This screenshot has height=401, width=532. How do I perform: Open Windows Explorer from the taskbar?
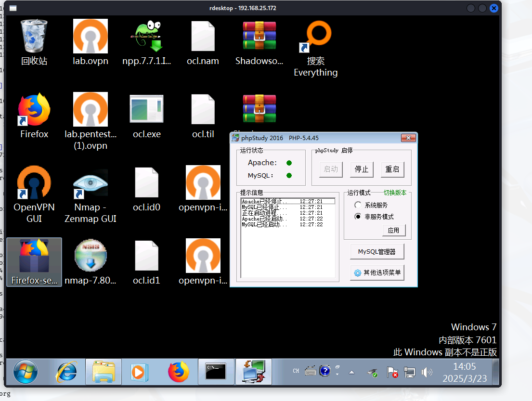pos(104,372)
